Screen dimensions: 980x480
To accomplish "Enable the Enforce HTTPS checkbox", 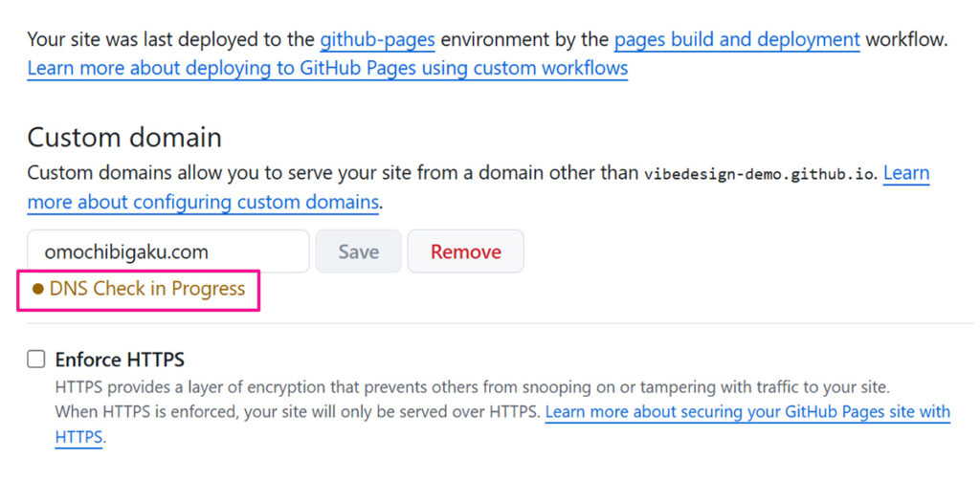I will (36, 360).
